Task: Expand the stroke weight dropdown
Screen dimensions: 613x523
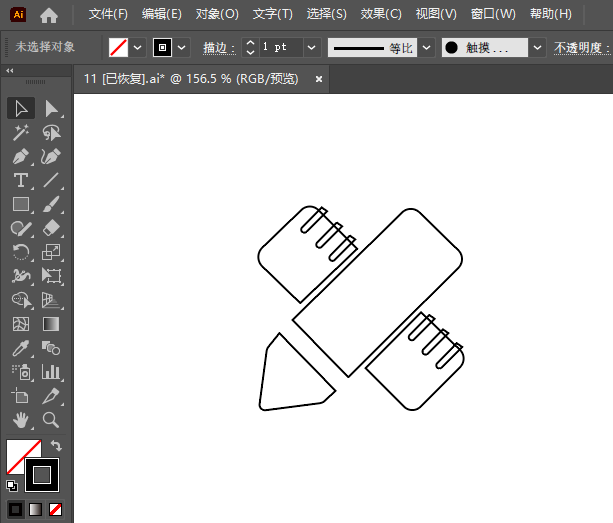Action: click(311, 47)
